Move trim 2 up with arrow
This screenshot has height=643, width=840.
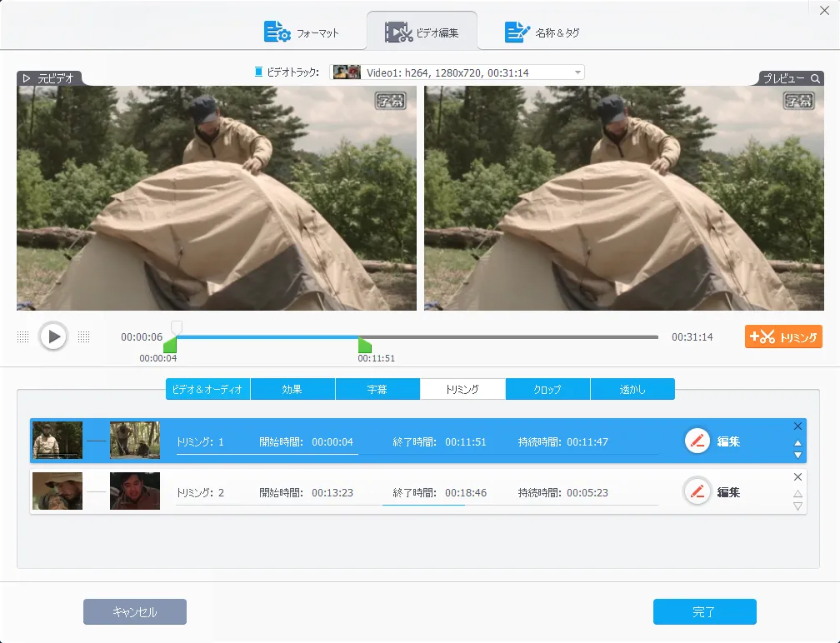[x=797, y=494]
